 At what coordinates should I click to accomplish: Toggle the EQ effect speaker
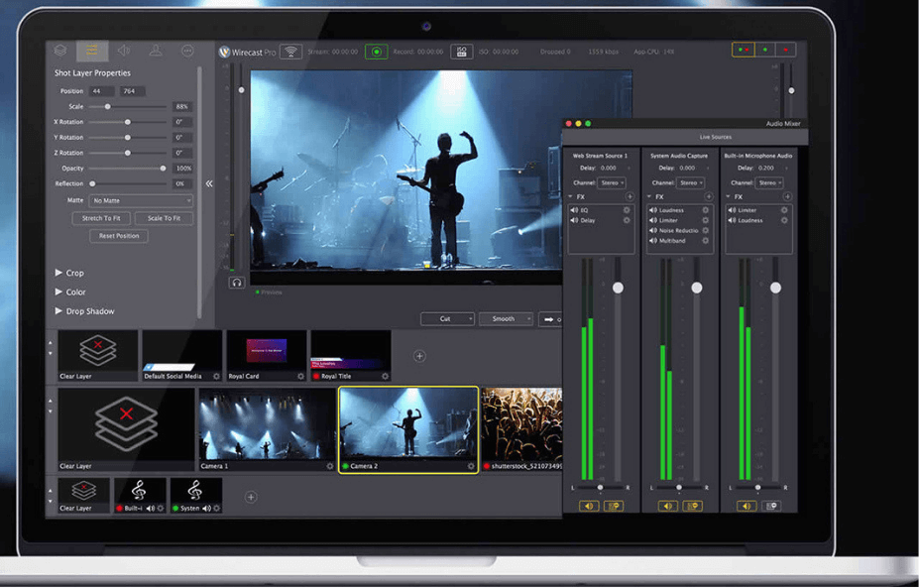(574, 210)
